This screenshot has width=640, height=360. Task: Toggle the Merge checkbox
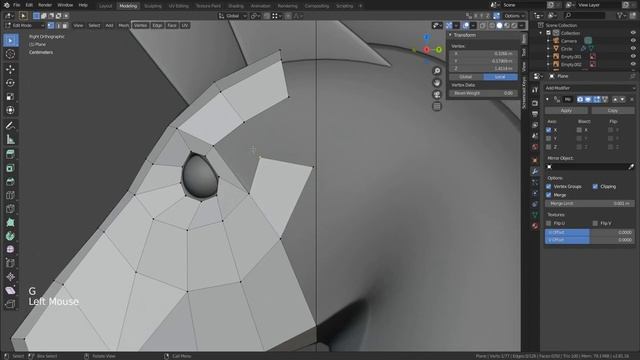pos(549,195)
